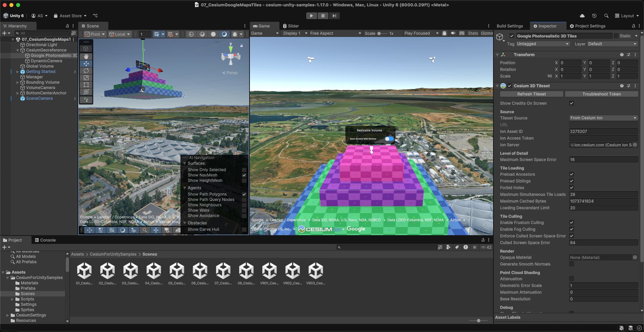Switch to the Project Settings tab
644x332 pixels.
pos(588,26)
